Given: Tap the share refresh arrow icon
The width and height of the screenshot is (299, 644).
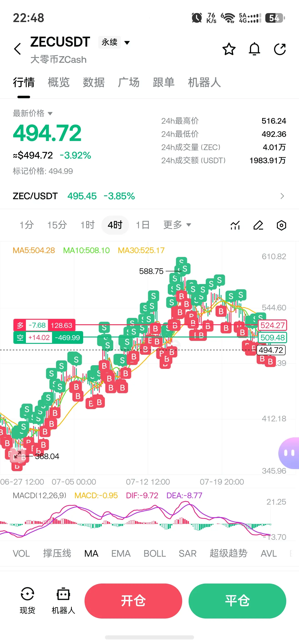Looking at the screenshot, I should coord(280,49).
